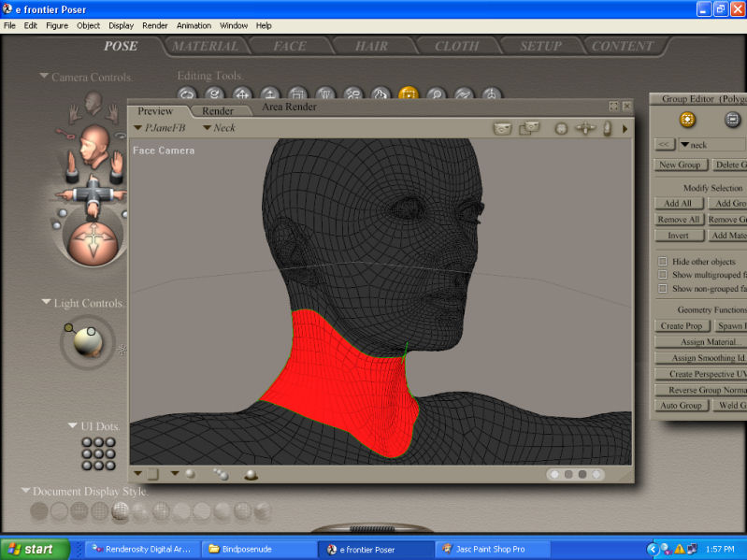Viewport: 747px width, 560px height.
Task: Select the Rotate editing tool
Action: 187,94
